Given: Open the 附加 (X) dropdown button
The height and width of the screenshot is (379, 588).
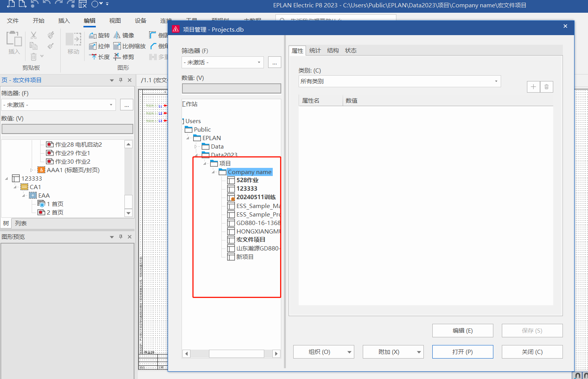Looking at the screenshot, I should pos(419,352).
